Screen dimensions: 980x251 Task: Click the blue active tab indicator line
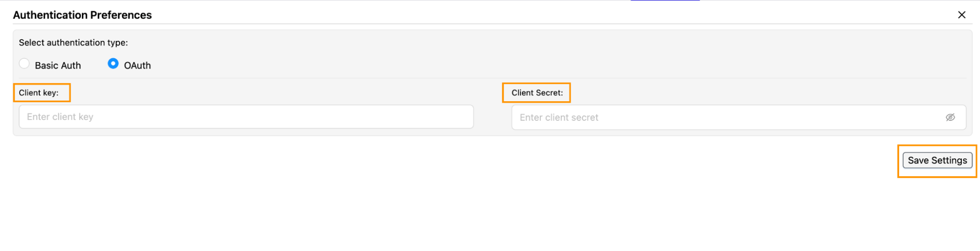[665, 0]
